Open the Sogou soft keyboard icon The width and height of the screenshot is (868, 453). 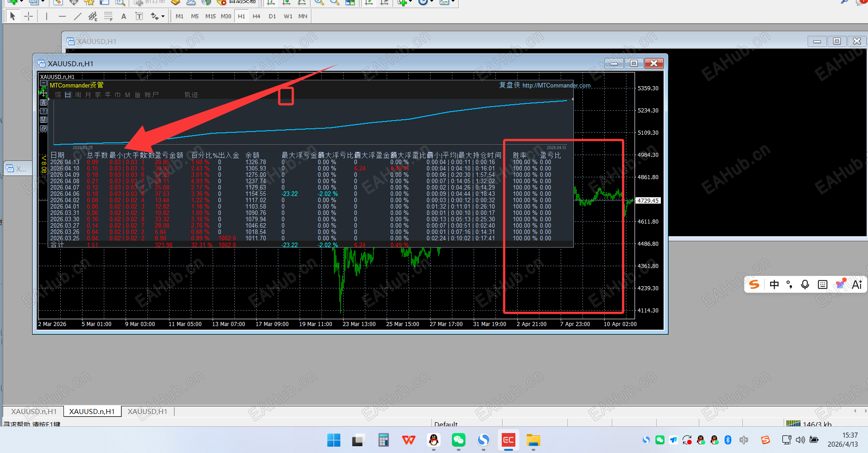pyautogui.click(x=822, y=284)
